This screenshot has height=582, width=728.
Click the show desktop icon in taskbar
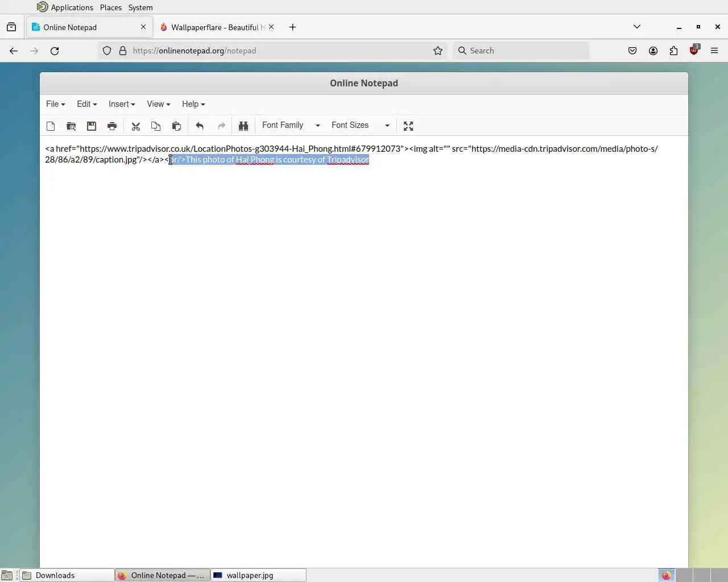[7, 575]
